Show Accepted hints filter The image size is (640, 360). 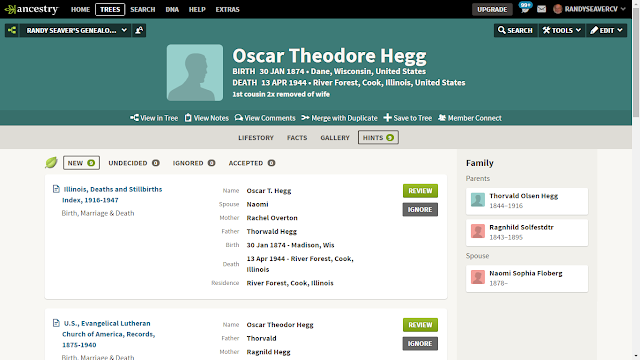(x=251, y=163)
